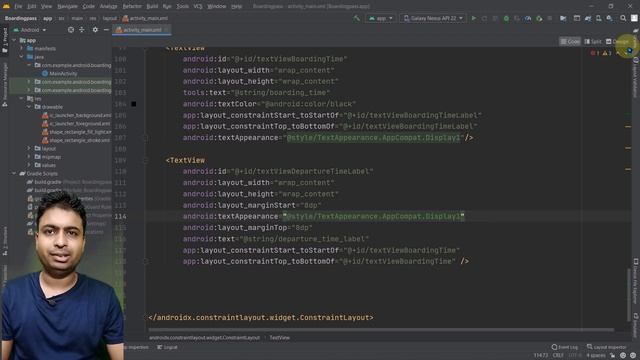Toggle the read-only lock status icon
Viewport: 640px width, 360px height.
(x=612, y=355)
